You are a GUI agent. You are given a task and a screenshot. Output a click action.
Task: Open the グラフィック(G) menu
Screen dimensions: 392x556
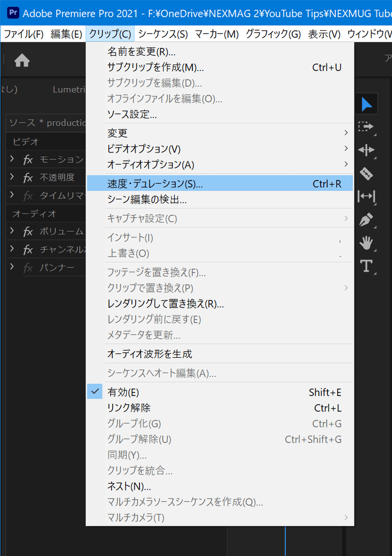point(274,34)
